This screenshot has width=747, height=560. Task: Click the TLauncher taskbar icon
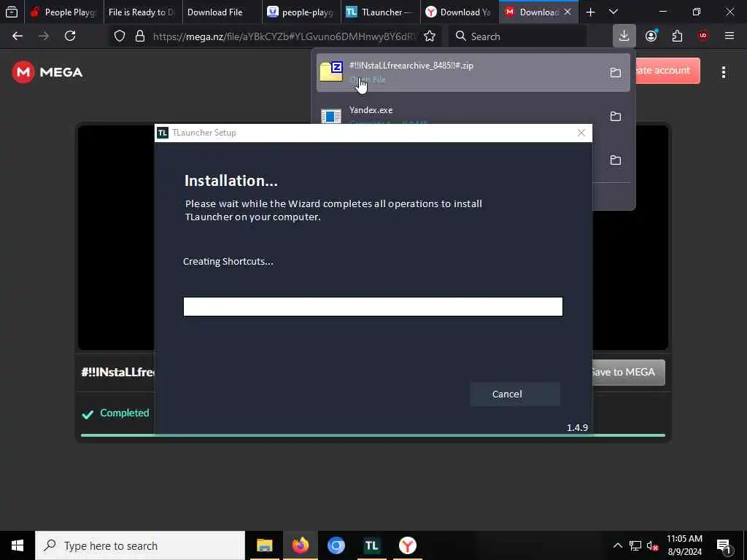click(371, 545)
